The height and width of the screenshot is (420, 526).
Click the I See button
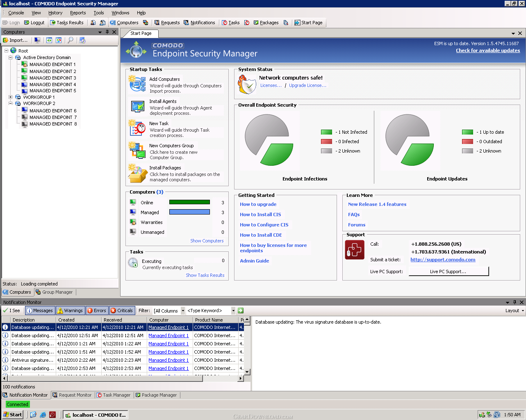[x=11, y=310]
